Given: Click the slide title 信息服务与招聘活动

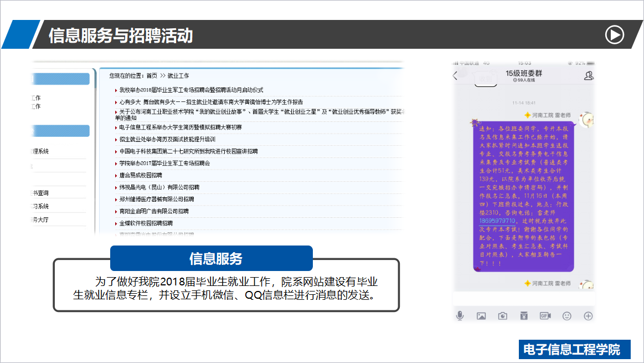Looking at the screenshot, I should 121,35.
